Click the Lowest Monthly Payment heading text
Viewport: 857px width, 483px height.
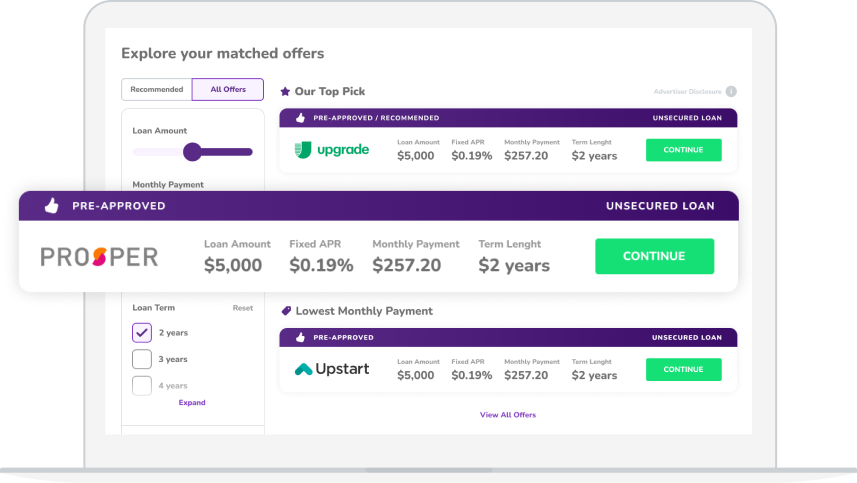pos(364,311)
